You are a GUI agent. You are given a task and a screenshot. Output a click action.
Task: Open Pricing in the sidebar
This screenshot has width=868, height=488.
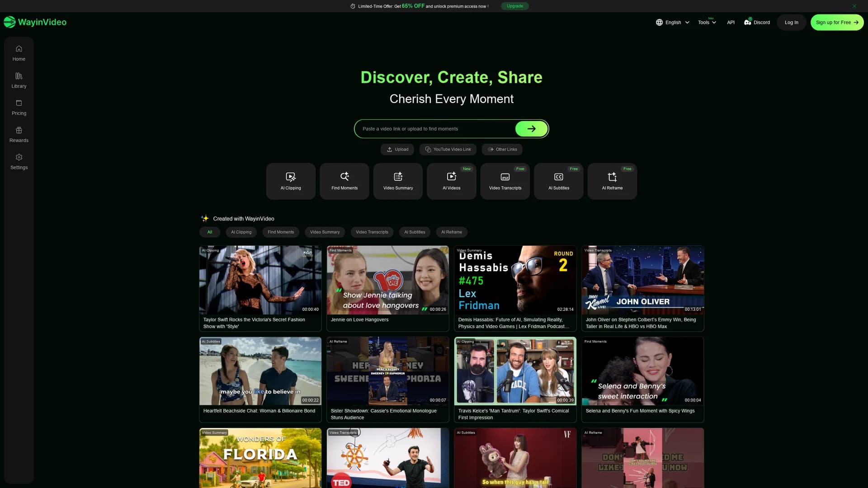pyautogui.click(x=19, y=108)
